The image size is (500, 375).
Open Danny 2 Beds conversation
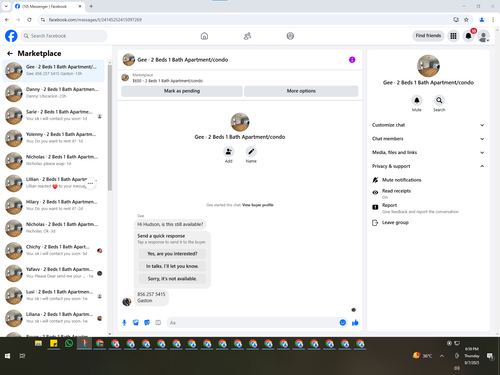tap(54, 93)
